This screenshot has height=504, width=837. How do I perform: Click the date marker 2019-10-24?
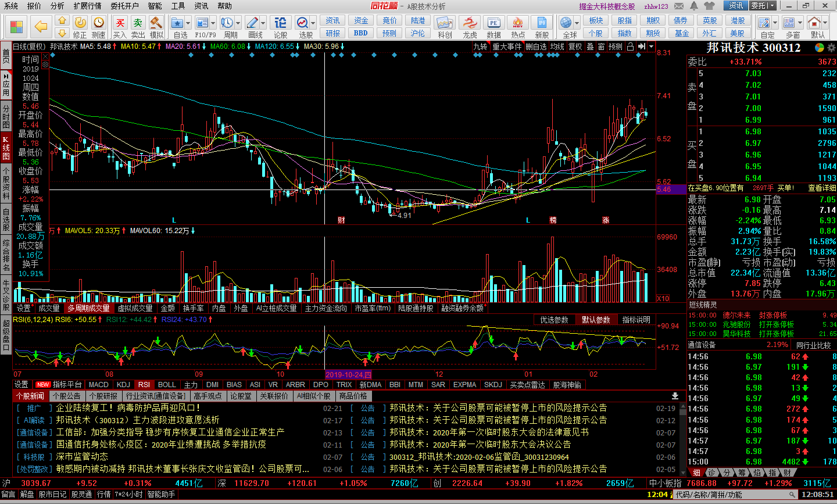(x=348, y=375)
